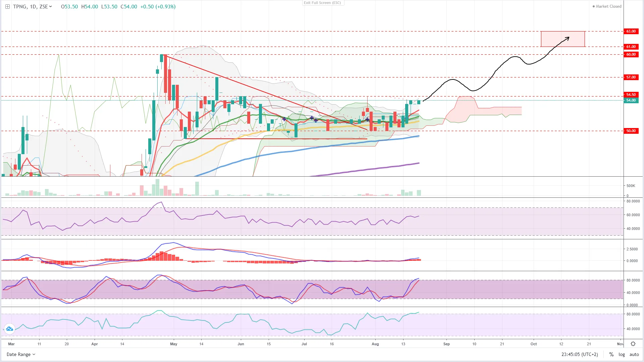Click the 54.50 price level label
This screenshot has width=644, height=362.
(x=631, y=95)
